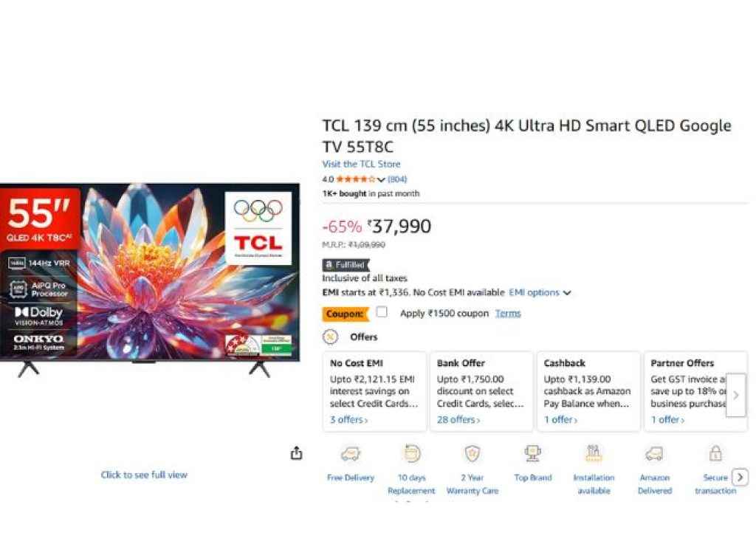Click the 10 days Replacement icon

click(x=411, y=453)
